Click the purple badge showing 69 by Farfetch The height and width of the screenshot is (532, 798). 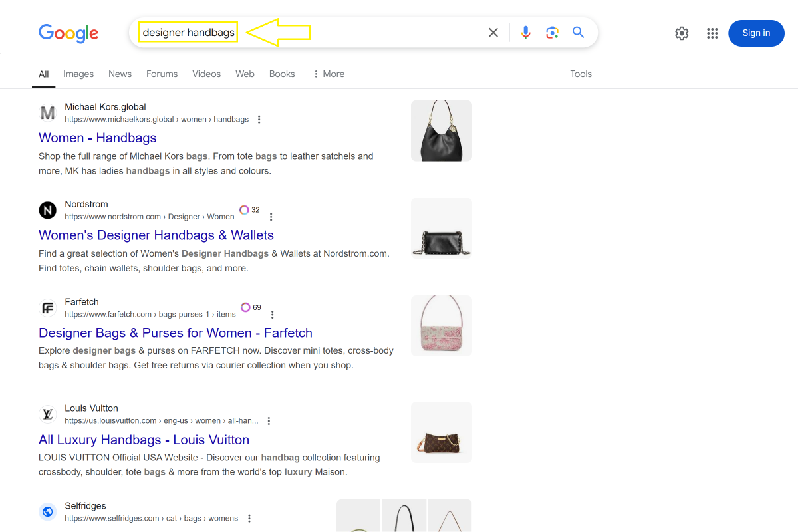[251, 307]
